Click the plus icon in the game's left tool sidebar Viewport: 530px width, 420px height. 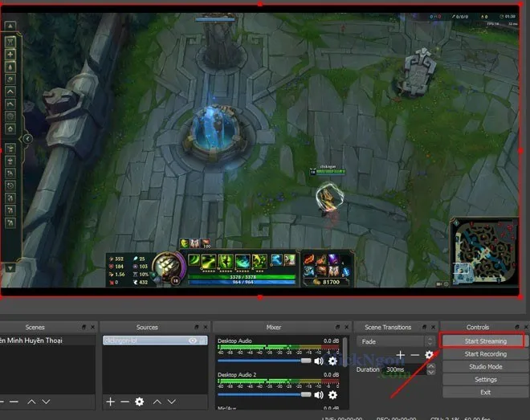(x=10, y=54)
